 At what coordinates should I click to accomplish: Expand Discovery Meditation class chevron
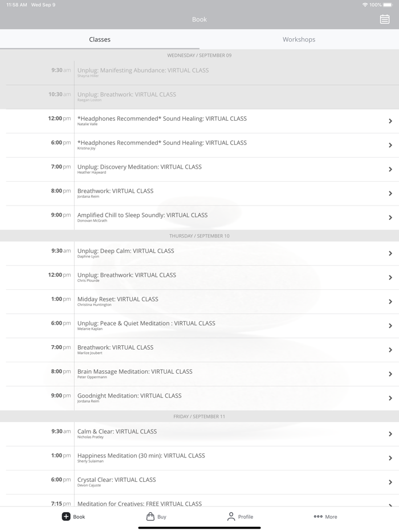390,169
